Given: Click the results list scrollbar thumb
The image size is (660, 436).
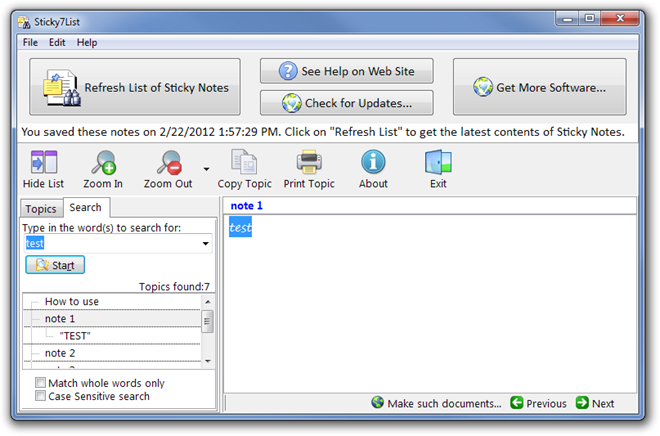Looking at the screenshot, I should point(208,322).
